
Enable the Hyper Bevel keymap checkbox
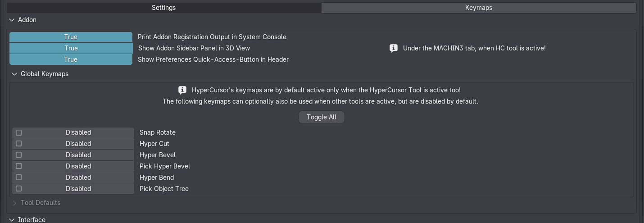19,155
